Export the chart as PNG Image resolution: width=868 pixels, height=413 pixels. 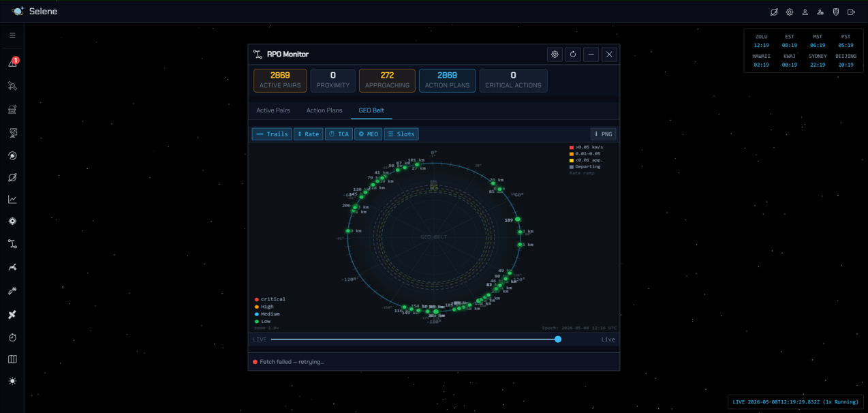point(604,134)
